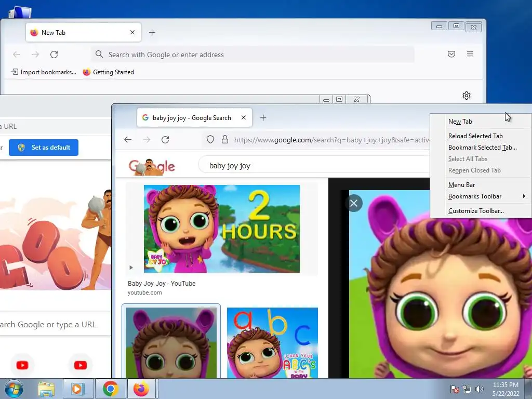This screenshot has width=532, height=399.
Task: Click padlock site security icon
Action: (x=224, y=139)
